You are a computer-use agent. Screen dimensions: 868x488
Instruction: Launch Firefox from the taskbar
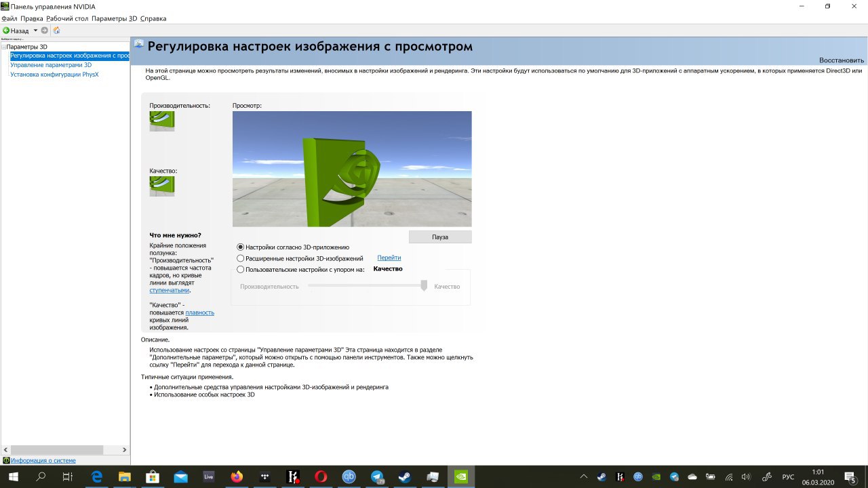pyautogui.click(x=237, y=476)
